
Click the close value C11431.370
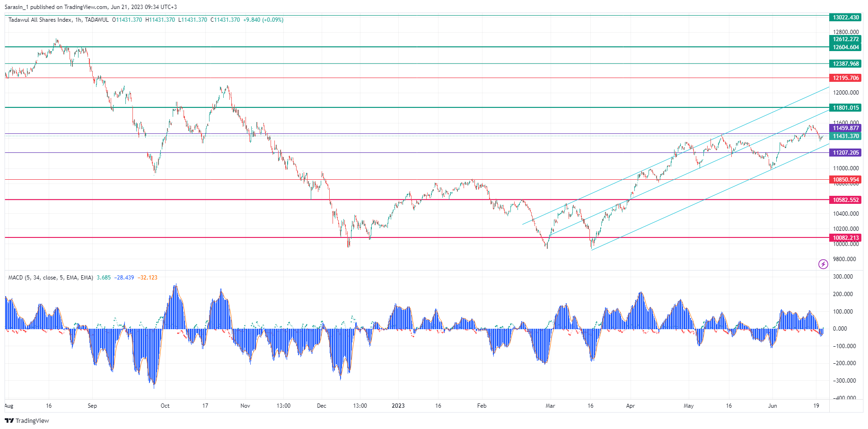225,20
